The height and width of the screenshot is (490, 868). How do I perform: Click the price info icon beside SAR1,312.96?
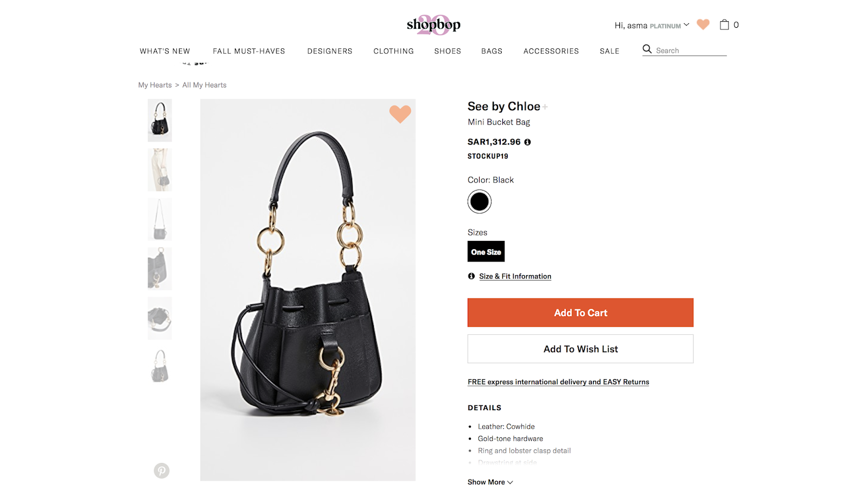click(527, 142)
